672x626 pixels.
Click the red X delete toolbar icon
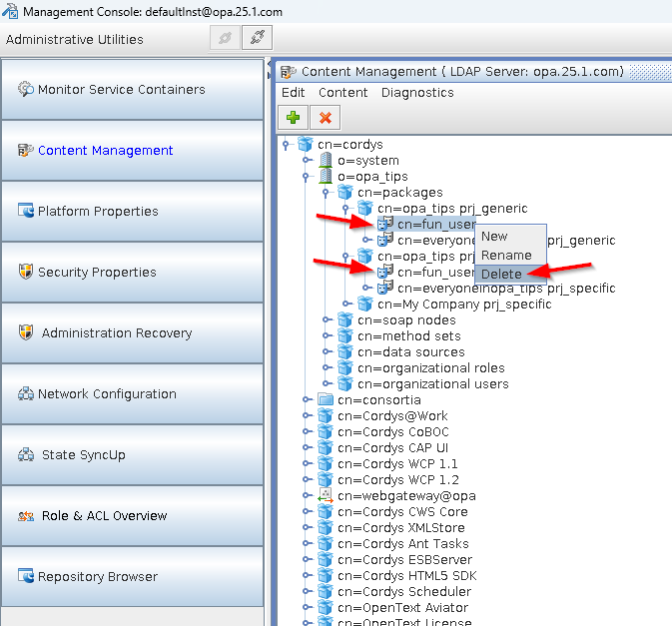coord(325,117)
